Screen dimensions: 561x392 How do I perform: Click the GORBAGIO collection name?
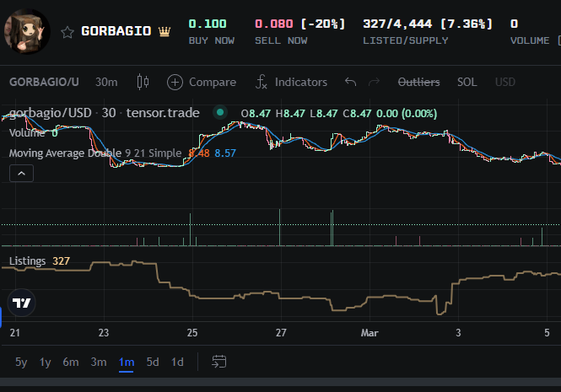click(116, 31)
